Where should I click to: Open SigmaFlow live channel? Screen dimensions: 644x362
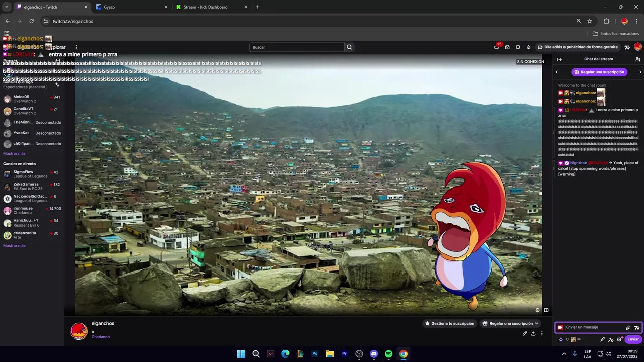[x=32, y=174]
